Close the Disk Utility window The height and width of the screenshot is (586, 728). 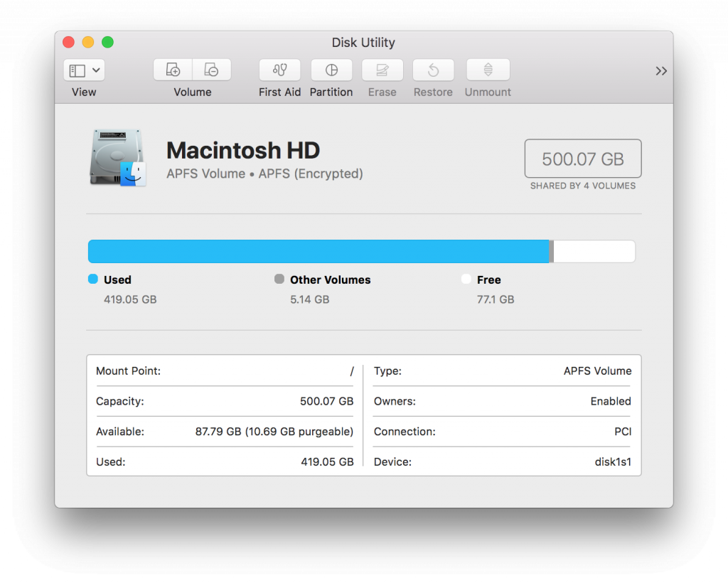tap(69, 42)
